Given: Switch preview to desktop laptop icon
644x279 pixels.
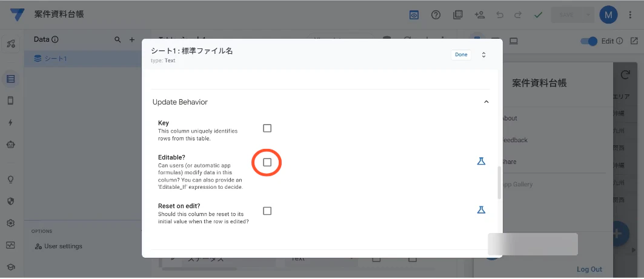Looking at the screenshot, I should pos(513,41).
